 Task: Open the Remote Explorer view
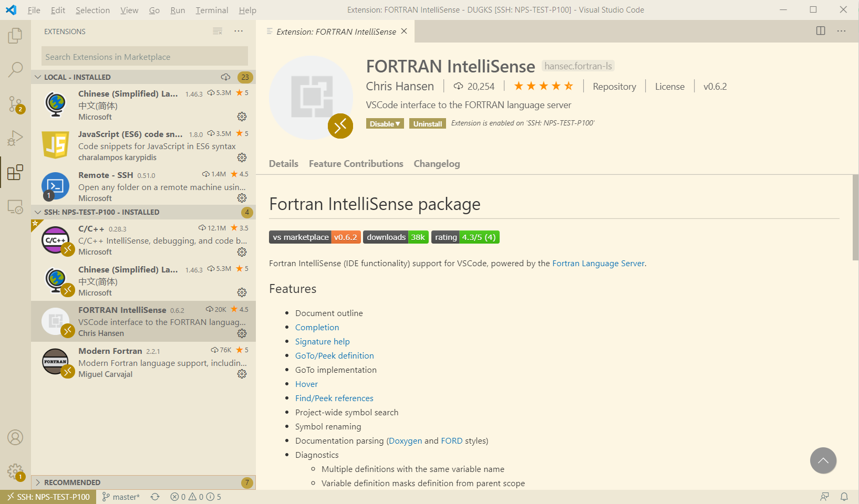pyautogui.click(x=15, y=207)
